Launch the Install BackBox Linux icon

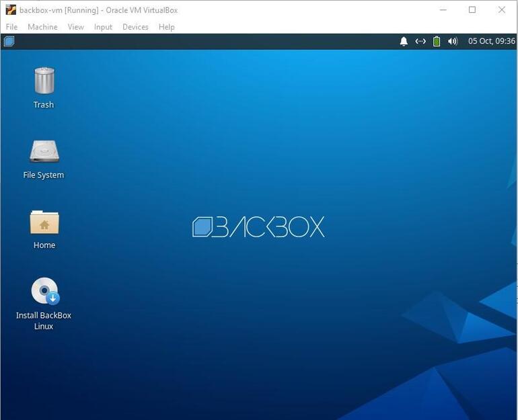tap(45, 291)
